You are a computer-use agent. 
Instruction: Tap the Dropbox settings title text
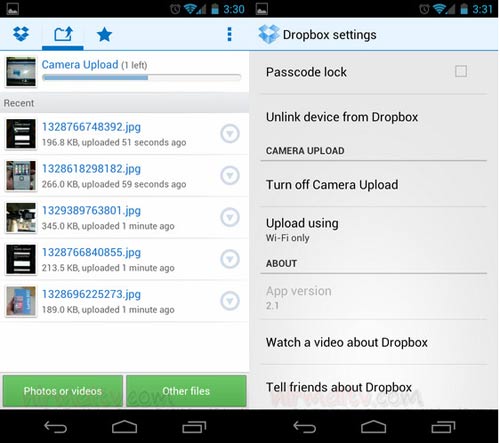click(330, 35)
